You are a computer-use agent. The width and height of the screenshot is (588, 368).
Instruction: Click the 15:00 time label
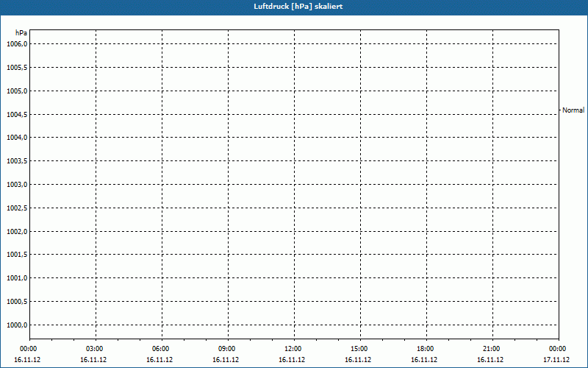(x=359, y=349)
